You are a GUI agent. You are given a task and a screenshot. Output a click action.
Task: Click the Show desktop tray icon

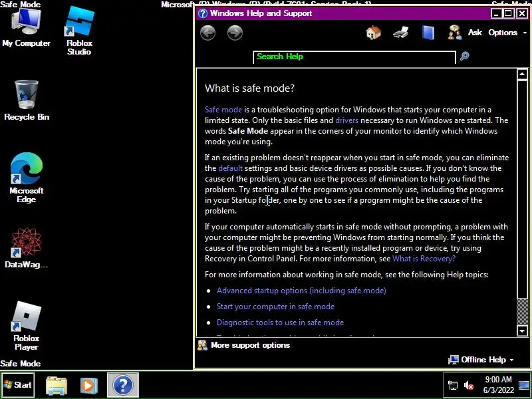(525, 385)
